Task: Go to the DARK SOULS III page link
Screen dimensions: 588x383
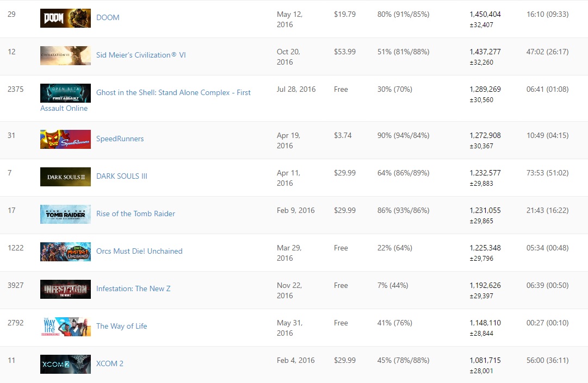Action: (121, 176)
